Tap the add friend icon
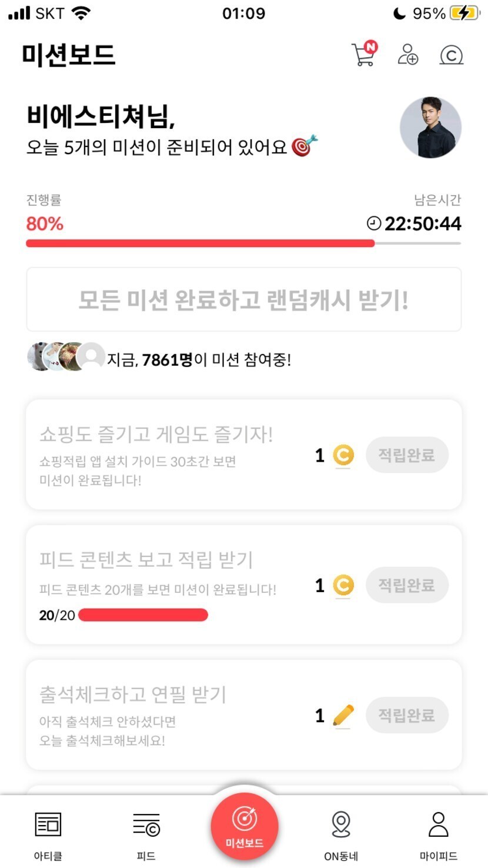 point(407,55)
